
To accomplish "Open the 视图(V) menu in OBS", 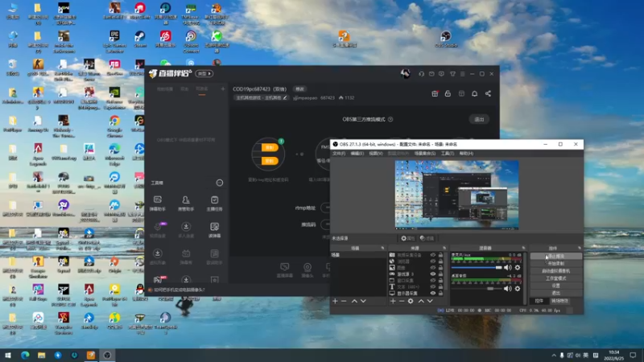I will 375,153.
